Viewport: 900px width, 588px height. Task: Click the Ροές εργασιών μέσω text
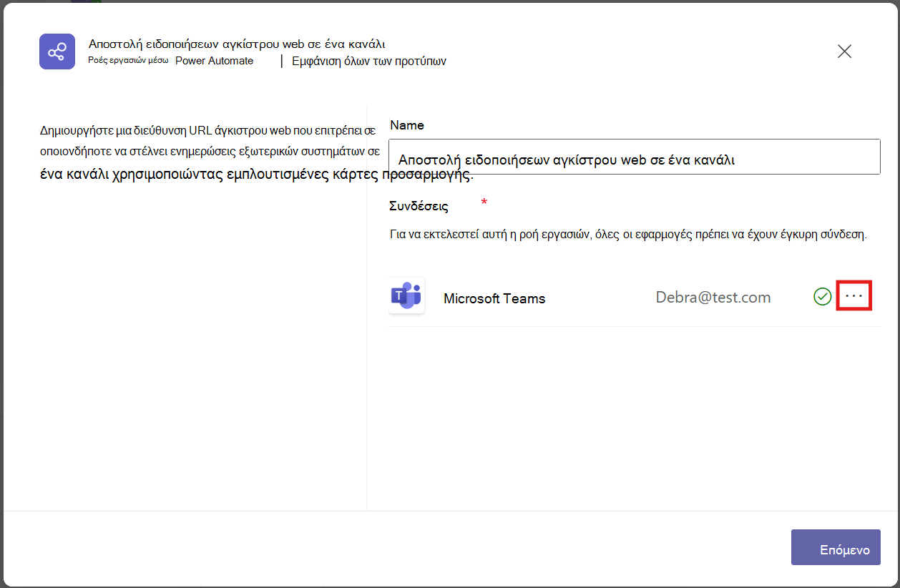click(x=128, y=61)
